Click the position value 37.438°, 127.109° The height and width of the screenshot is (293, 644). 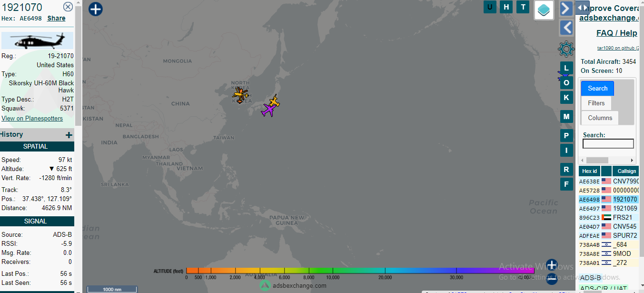(x=47, y=199)
